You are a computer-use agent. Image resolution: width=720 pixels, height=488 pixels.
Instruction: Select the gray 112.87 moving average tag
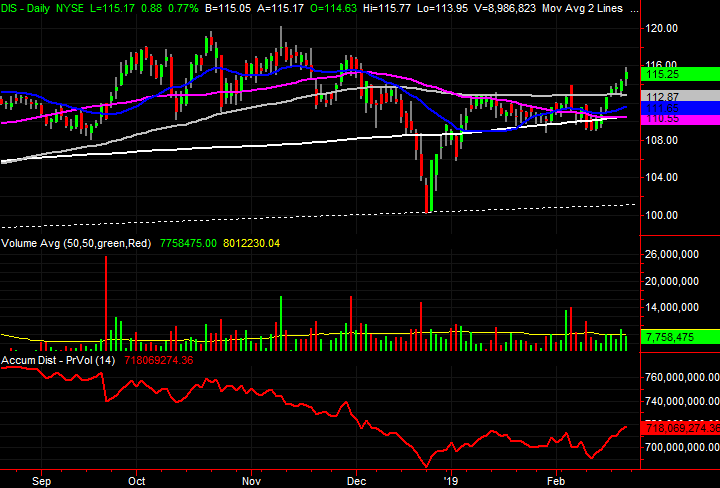[x=682, y=96]
